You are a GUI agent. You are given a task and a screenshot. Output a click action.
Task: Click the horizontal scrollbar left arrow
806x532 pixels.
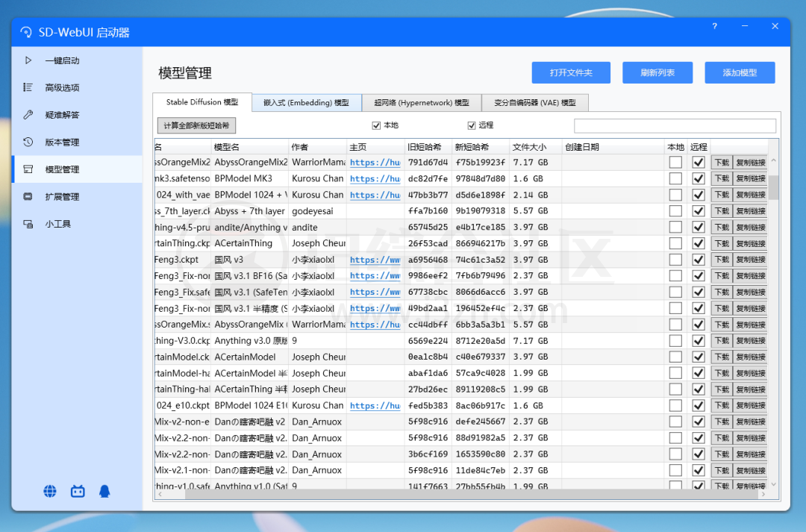(x=160, y=494)
